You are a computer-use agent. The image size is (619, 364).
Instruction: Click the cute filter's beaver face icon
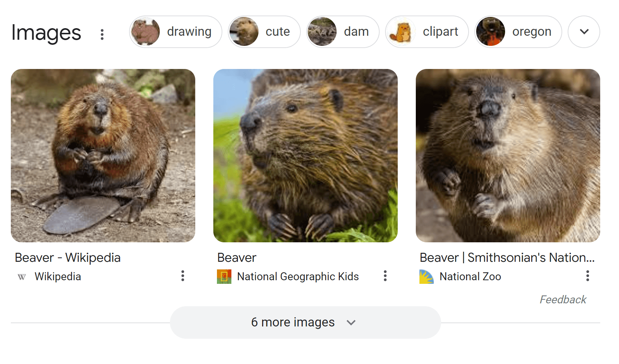[x=244, y=32]
